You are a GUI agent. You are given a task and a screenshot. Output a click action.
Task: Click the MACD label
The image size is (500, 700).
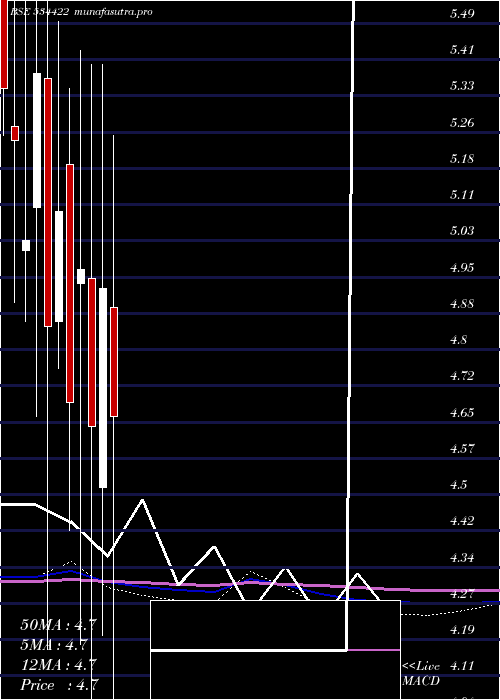point(421,681)
